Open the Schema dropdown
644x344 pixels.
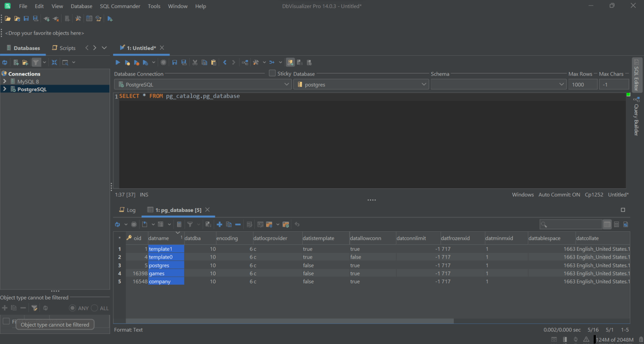562,84
